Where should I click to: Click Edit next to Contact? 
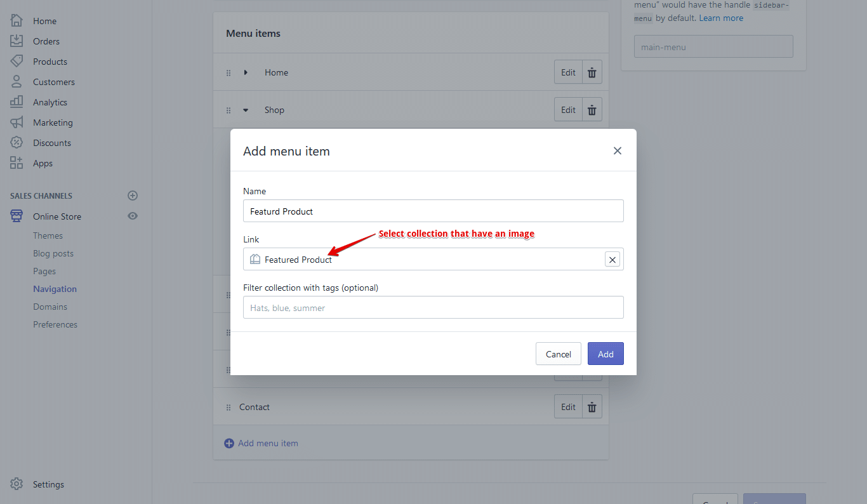click(x=567, y=406)
